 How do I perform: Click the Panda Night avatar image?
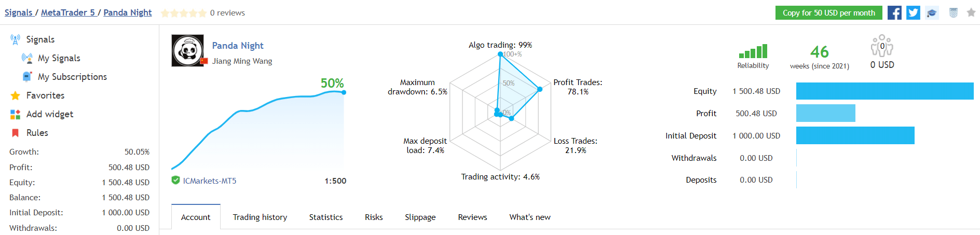(x=188, y=51)
